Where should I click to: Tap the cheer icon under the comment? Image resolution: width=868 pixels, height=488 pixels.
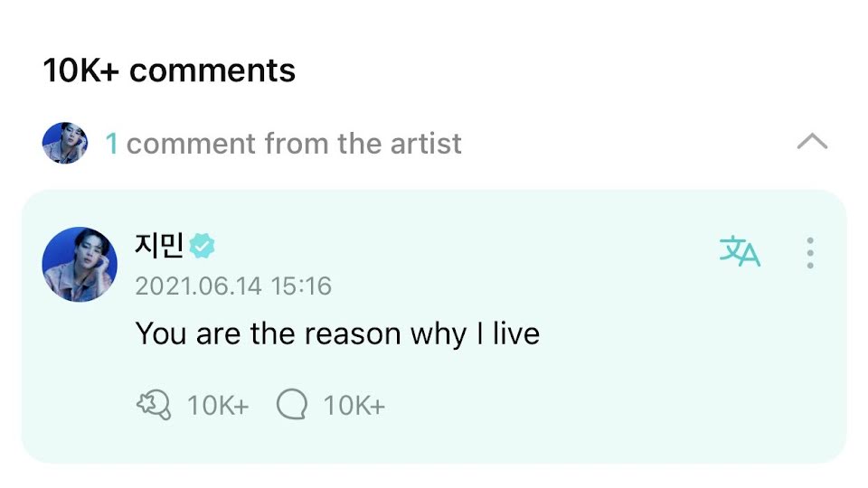click(x=154, y=405)
